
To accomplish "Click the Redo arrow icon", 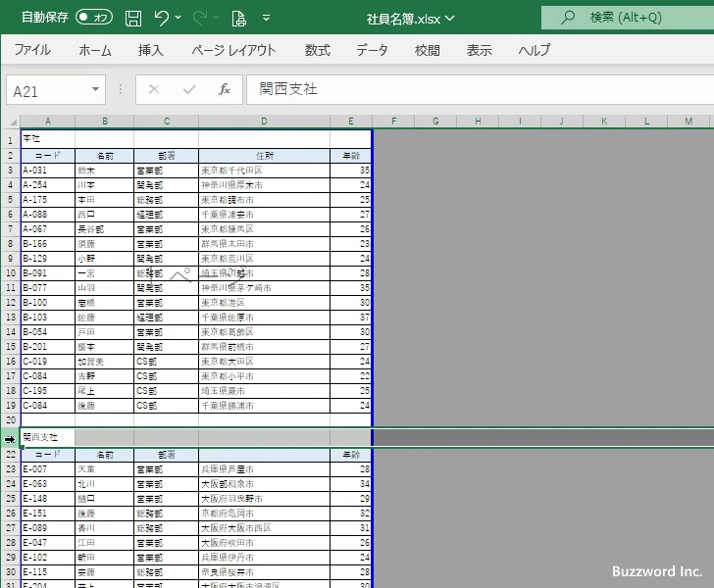I will click(x=200, y=18).
